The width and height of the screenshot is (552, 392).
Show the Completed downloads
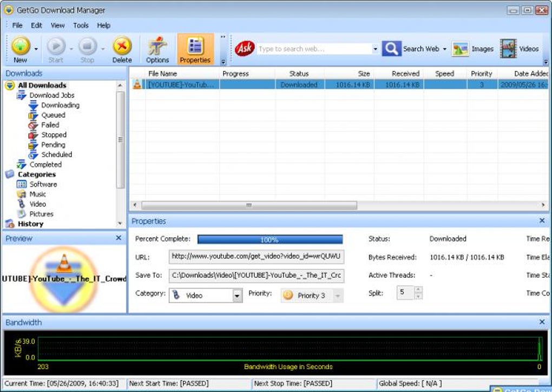point(45,165)
